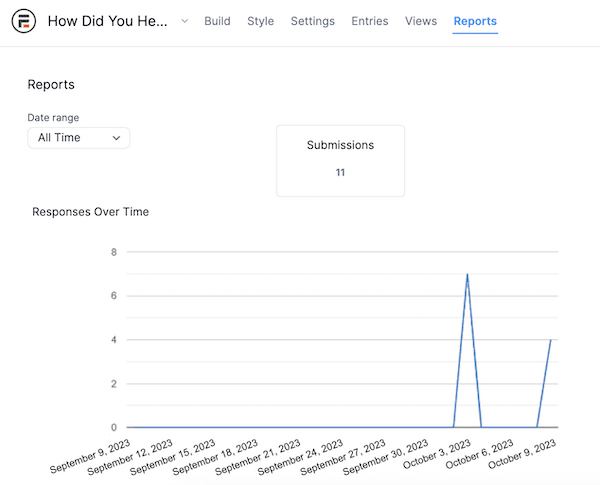The image size is (600, 485).
Task: Click the form title How Did You He...
Action: [108, 21]
